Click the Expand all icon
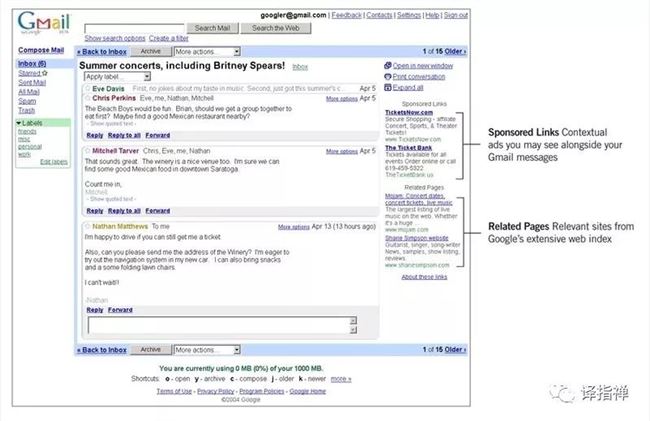650x421 pixels. pyautogui.click(x=386, y=87)
